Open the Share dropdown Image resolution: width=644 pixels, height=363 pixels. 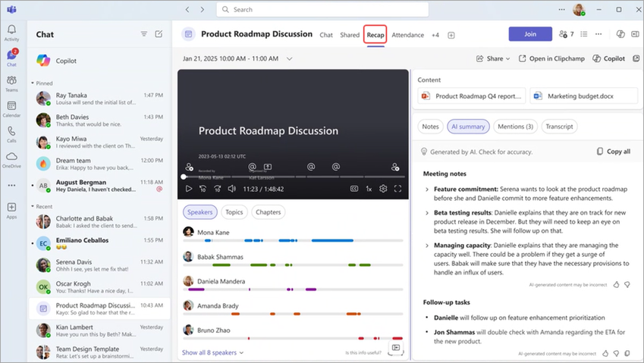pos(493,58)
